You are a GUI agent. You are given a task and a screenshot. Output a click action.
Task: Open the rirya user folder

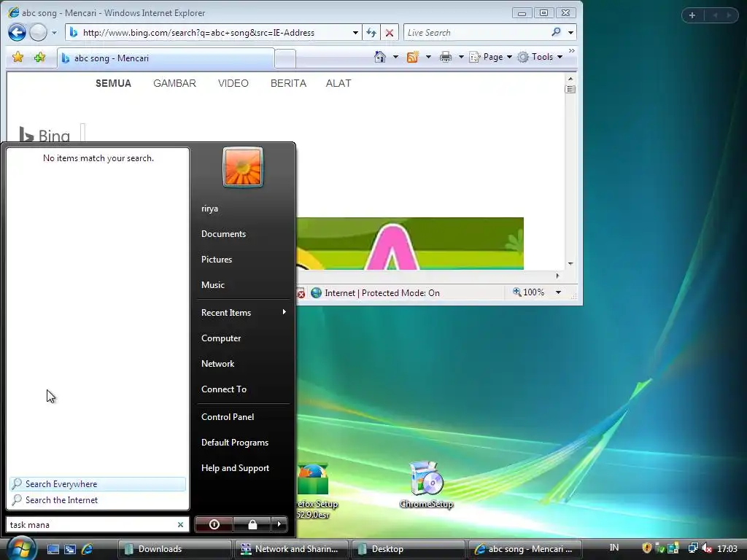(x=209, y=209)
